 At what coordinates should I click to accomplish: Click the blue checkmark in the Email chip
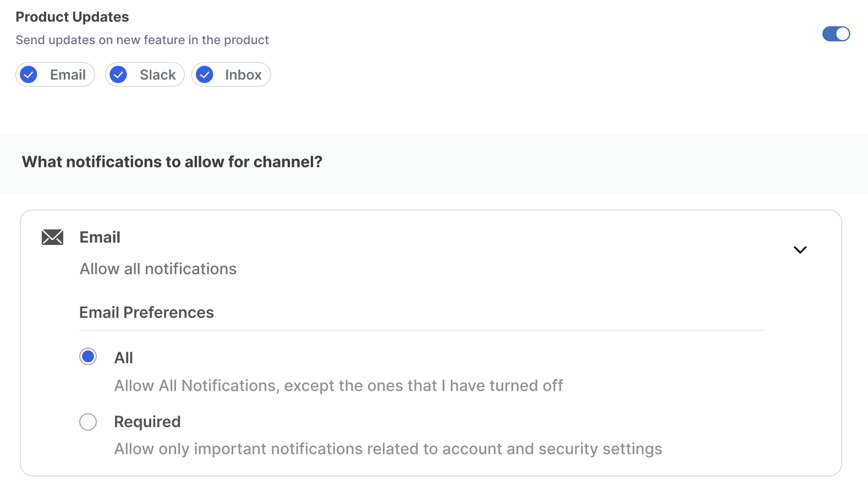(29, 74)
